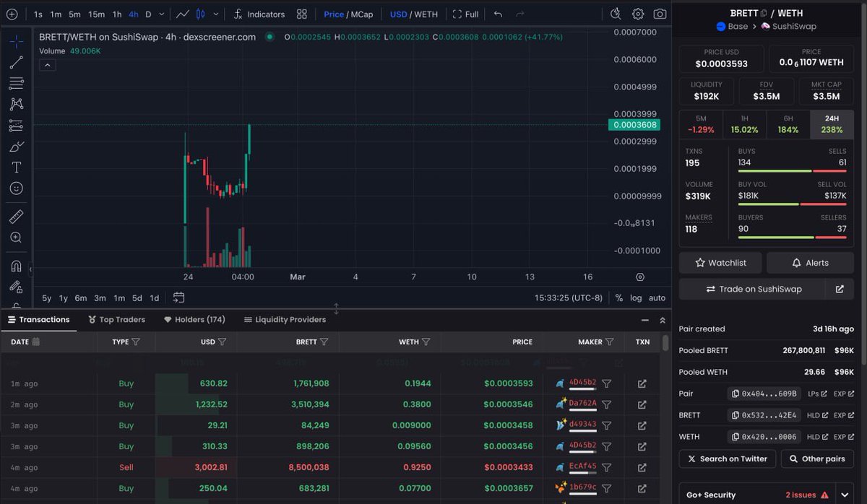Set chart range to 1d
867x504 pixels.
click(x=155, y=297)
